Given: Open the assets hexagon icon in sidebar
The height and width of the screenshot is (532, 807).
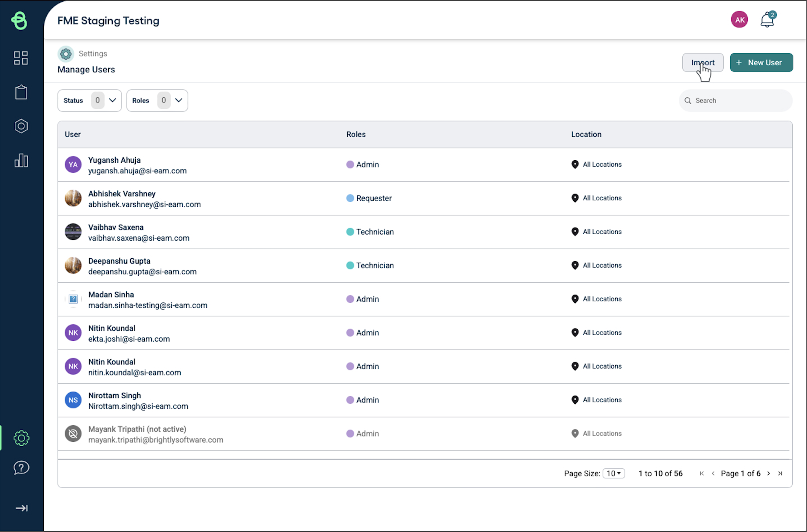Looking at the screenshot, I should 21,126.
